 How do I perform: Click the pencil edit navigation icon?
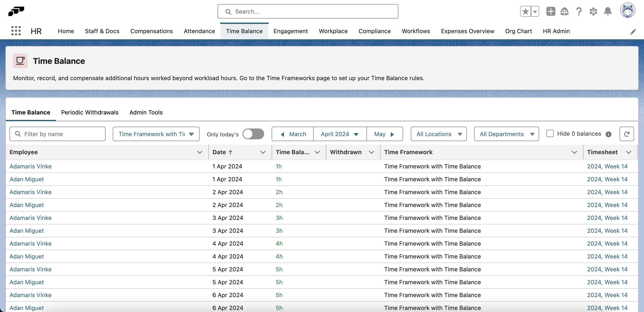[633, 32]
